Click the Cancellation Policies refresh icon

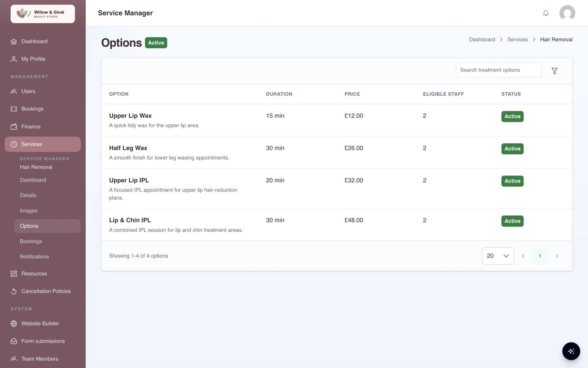(x=14, y=291)
